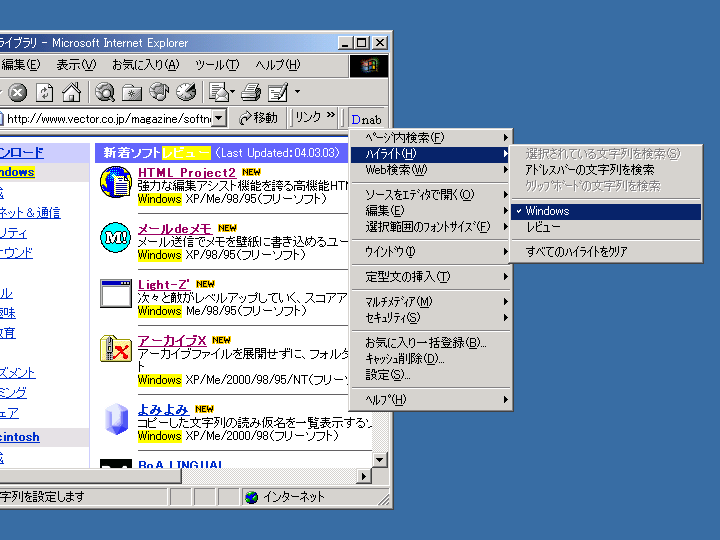Expand the セキュリティ(S) submenu
720x540 pixels.
click(431, 318)
